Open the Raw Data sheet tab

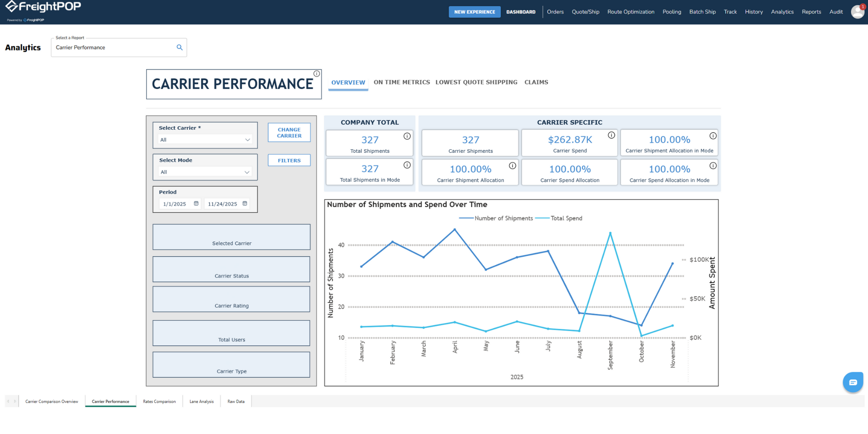(x=236, y=401)
